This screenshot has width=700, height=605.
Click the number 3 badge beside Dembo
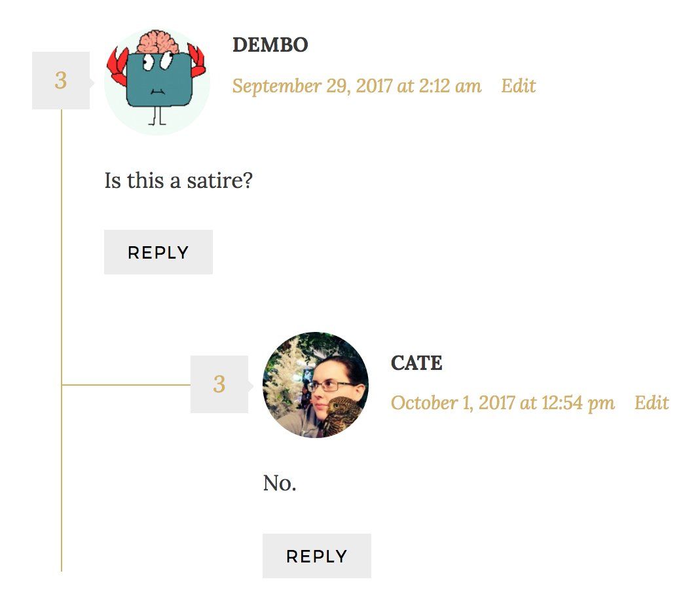pyautogui.click(x=60, y=81)
